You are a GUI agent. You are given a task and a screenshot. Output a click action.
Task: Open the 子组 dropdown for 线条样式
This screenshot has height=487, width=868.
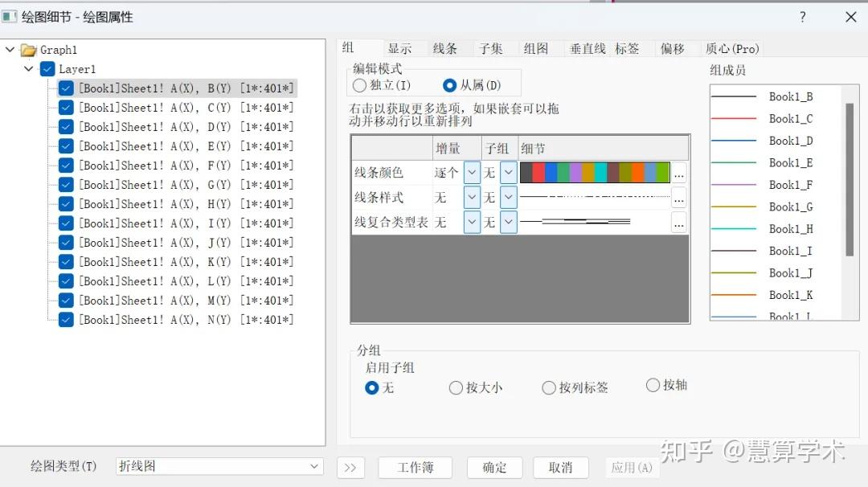point(509,196)
